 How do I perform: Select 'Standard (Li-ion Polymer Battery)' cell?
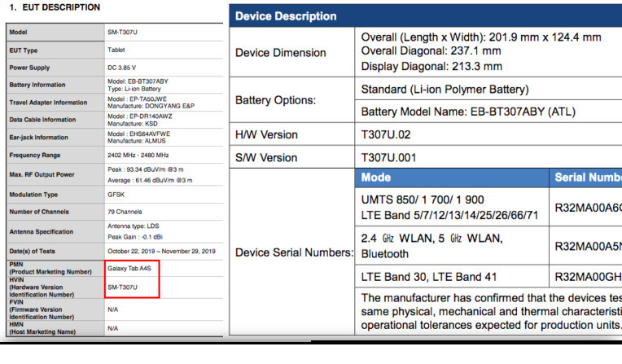point(445,90)
